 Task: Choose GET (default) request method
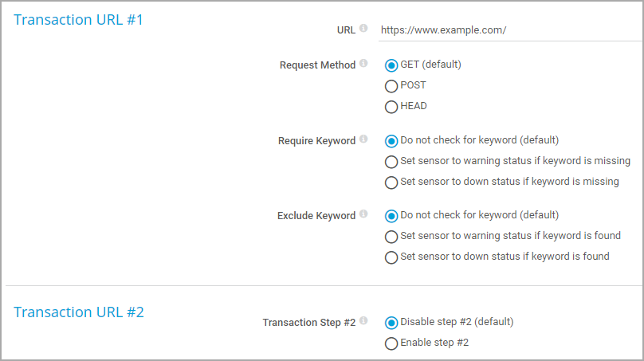tap(391, 65)
